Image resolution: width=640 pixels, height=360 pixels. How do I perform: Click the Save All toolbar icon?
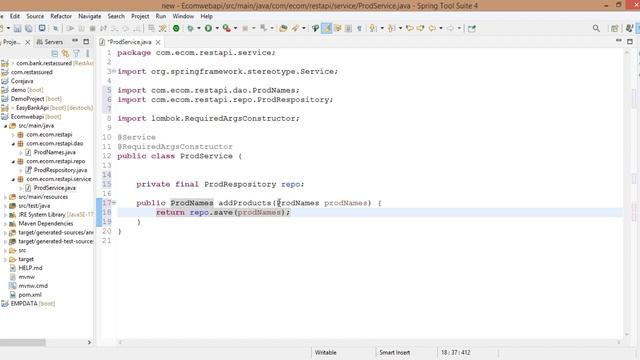click(x=29, y=28)
